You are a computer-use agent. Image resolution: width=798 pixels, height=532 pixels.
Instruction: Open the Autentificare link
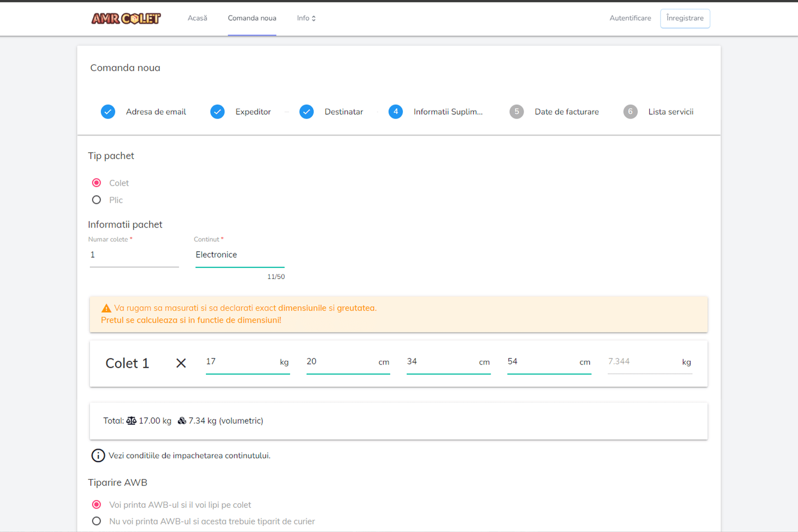point(630,18)
